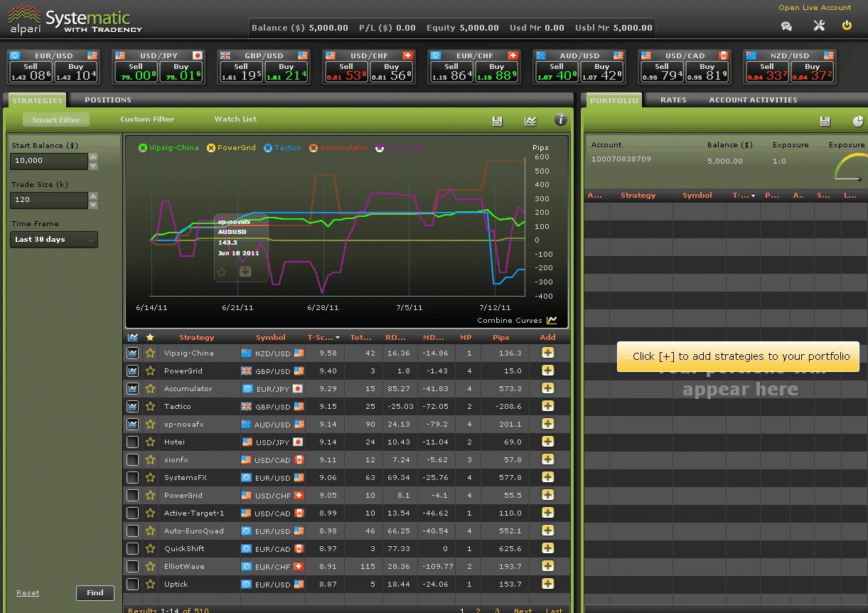This screenshot has height=613, width=868.
Task: Open the tools settings icon
Action: 818,26
